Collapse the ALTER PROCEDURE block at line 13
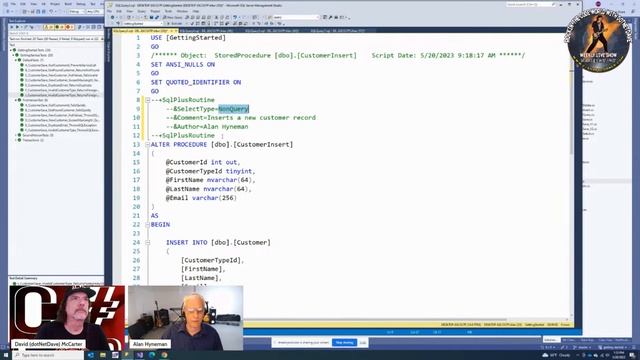 (148, 144)
